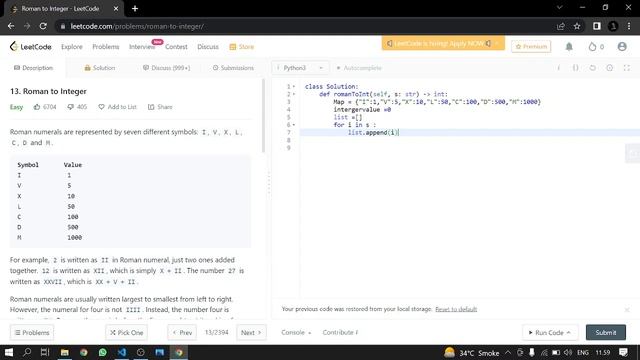The width and height of the screenshot is (640, 360).
Task: Open a new browser tab
Action: 135,9
